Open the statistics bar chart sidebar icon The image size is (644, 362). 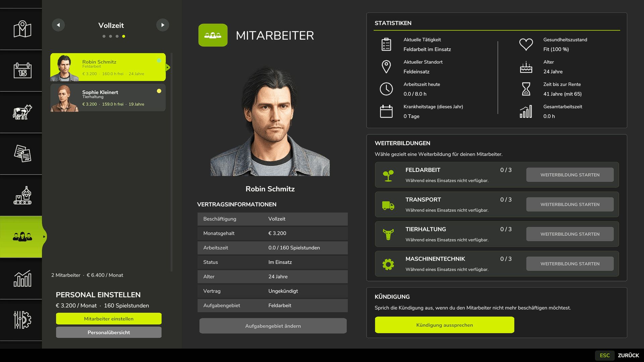coord(22,278)
